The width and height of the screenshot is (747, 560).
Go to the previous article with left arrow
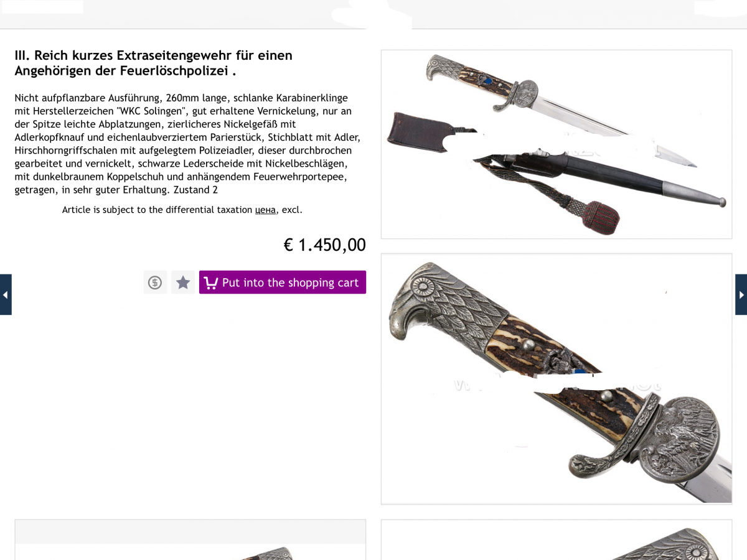(6, 294)
